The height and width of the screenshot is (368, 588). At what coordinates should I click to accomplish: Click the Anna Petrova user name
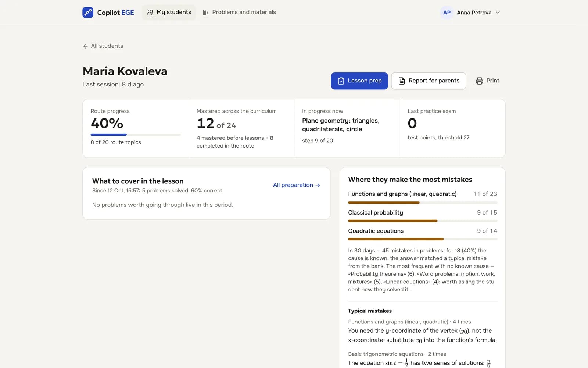click(x=474, y=13)
